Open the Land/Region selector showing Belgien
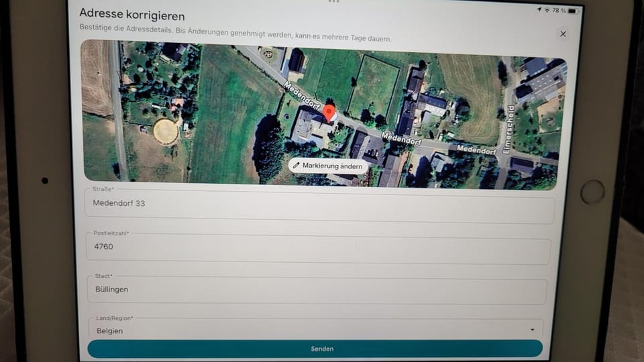 [315, 330]
